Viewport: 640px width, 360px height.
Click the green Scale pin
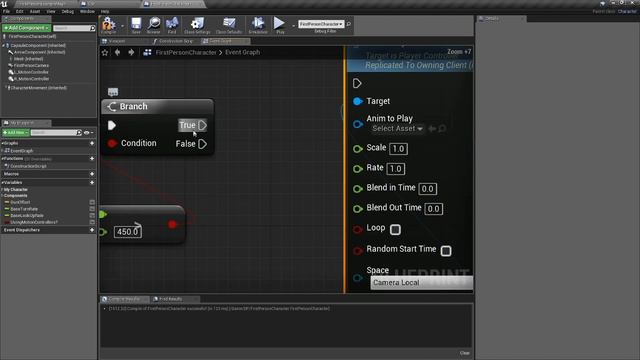(x=358, y=149)
